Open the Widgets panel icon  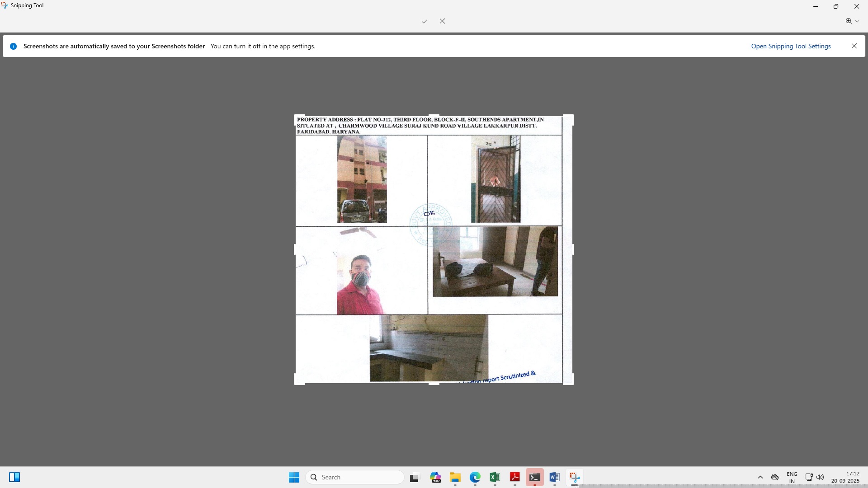tap(14, 477)
